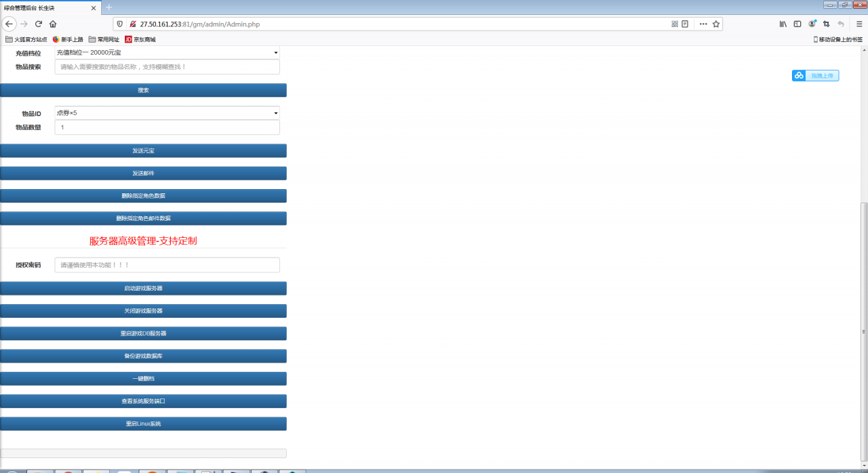Screen dimensions: 868x473
Task: Expand the 充值档位 dropdown
Action: coord(167,53)
